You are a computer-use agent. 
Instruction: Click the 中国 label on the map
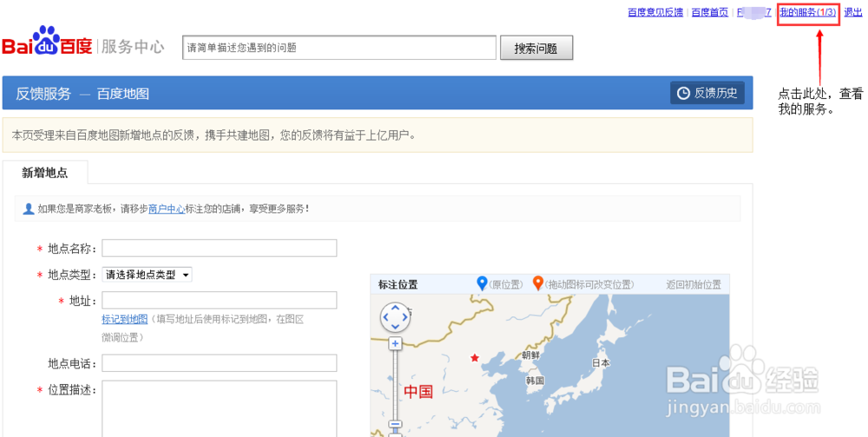418,392
